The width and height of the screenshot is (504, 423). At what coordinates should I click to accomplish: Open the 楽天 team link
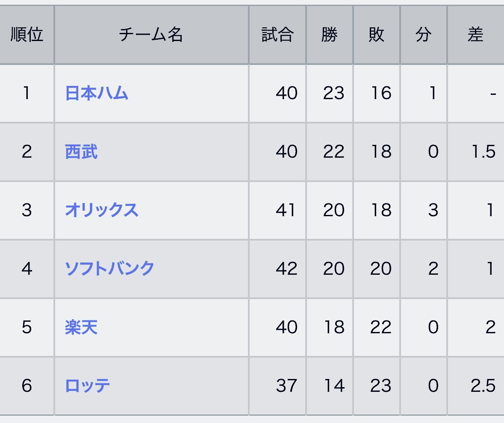[x=81, y=327]
